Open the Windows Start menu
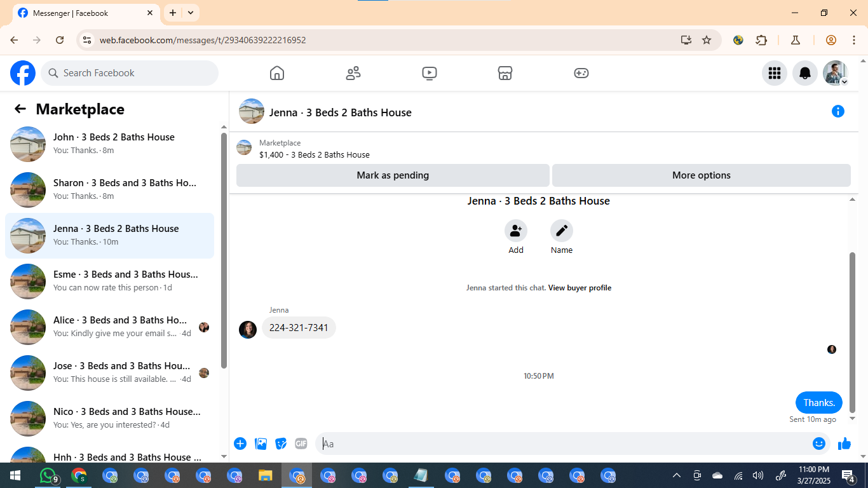868x488 pixels. point(15,475)
